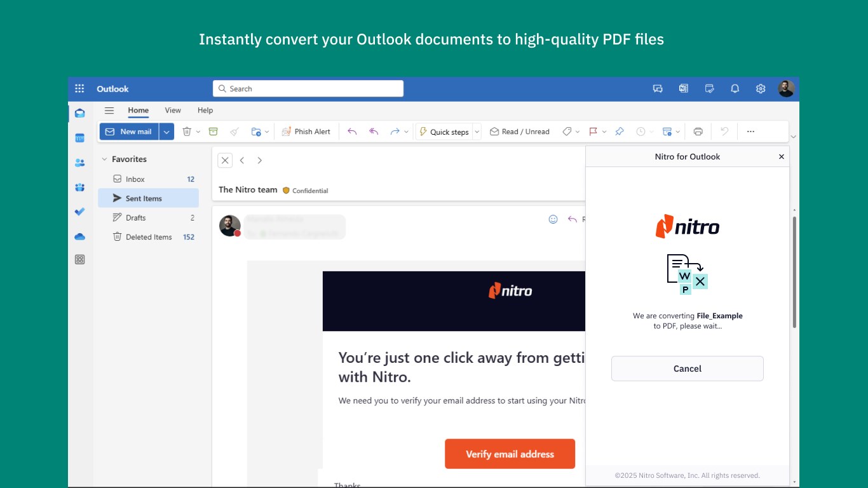Click the Forward arrow in toolbar
This screenshot has height=488, width=868.
click(395, 132)
